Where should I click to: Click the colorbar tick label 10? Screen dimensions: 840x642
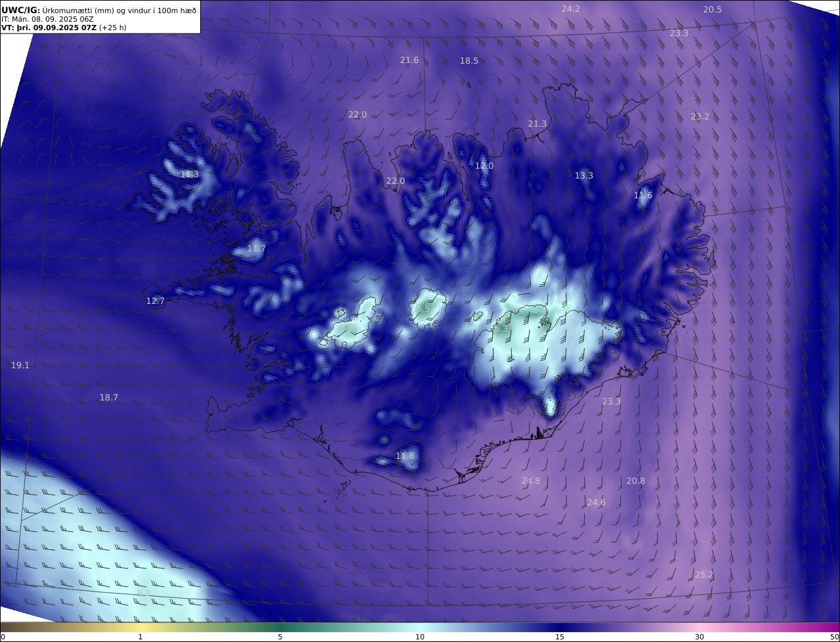(420, 637)
